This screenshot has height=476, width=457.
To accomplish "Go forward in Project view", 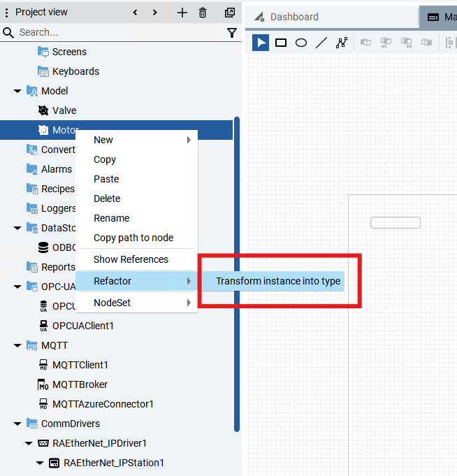I will (154, 13).
